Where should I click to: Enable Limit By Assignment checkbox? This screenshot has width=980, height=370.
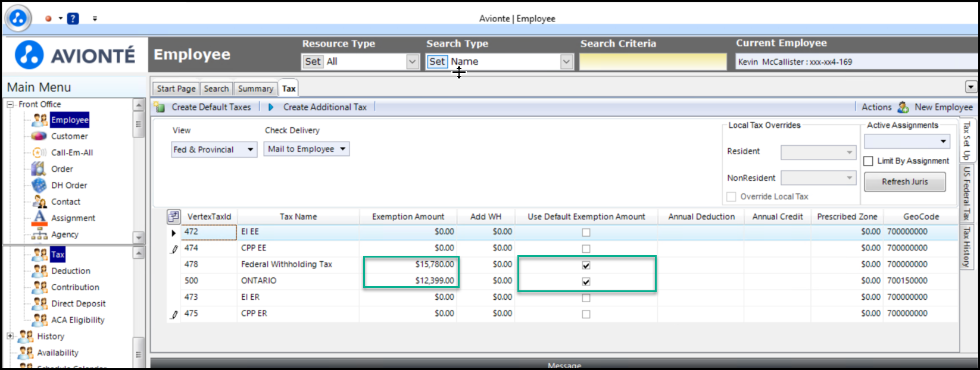869,161
